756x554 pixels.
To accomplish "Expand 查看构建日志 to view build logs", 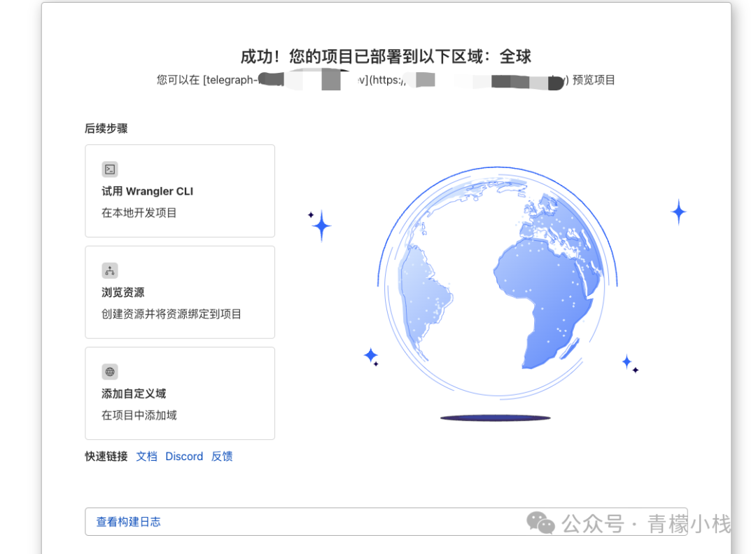I will (x=129, y=522).
